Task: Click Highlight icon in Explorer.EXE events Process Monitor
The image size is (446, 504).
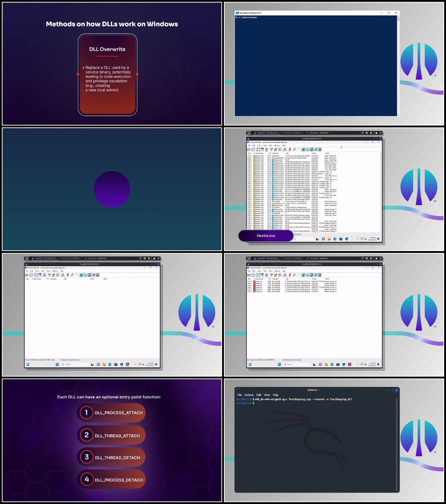Action: point(276,149)
